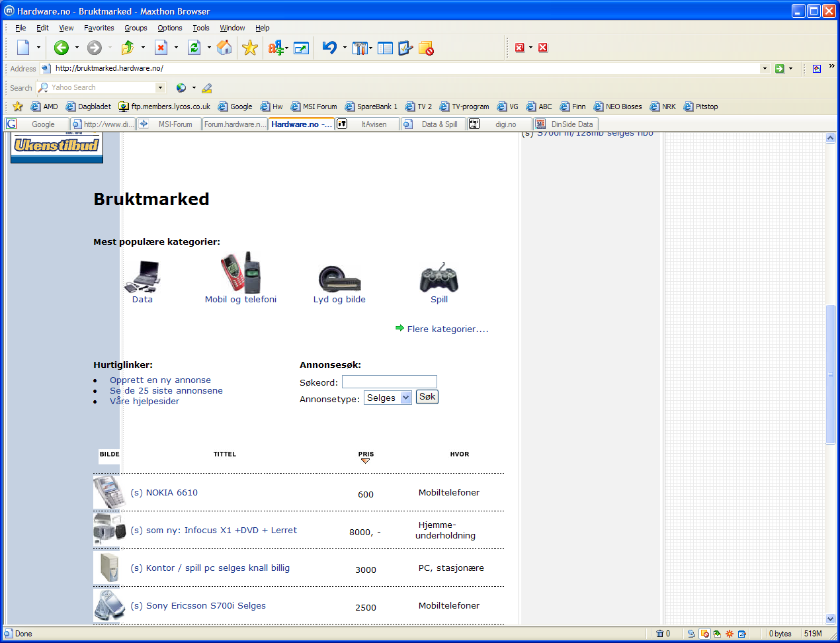The width and height of the screenshot is (840, 643).
Task: Toggle full screen window icon
Action: click(302, 48)
